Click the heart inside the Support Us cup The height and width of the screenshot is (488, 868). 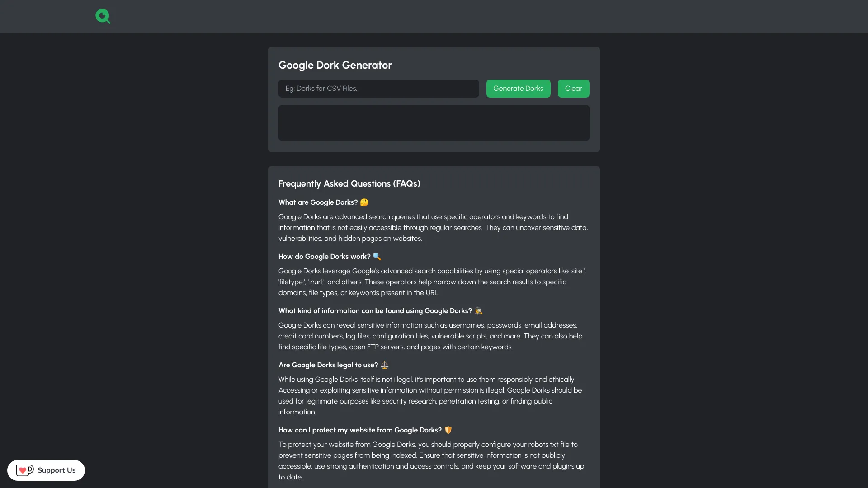click(x=23, y=469)
